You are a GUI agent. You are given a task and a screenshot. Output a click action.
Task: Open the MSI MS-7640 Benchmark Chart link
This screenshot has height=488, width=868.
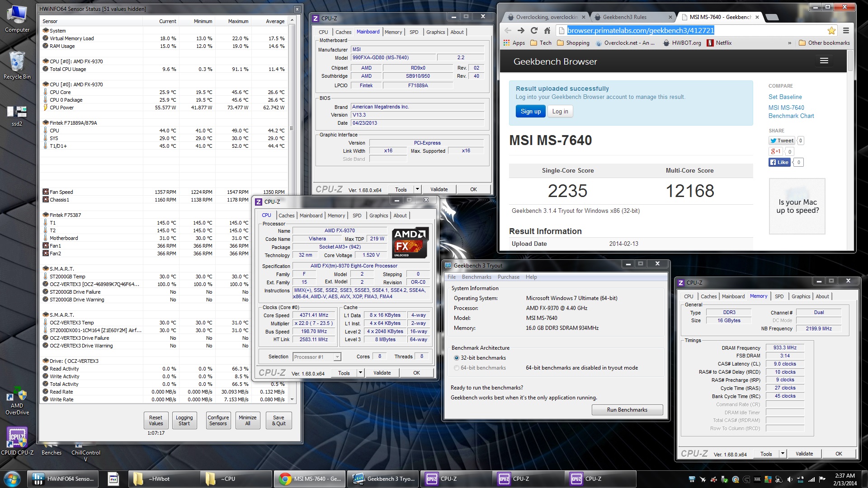791,112
